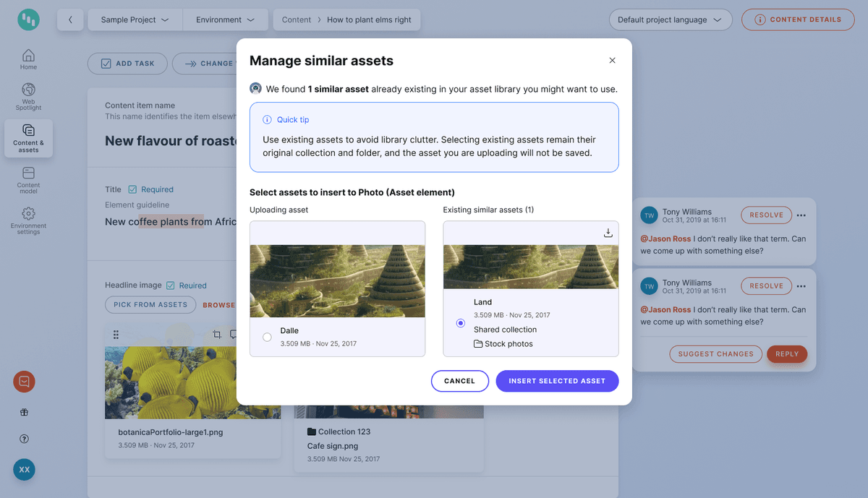Open Content & assets section
The image size is (868, 498).
point(28,137)
